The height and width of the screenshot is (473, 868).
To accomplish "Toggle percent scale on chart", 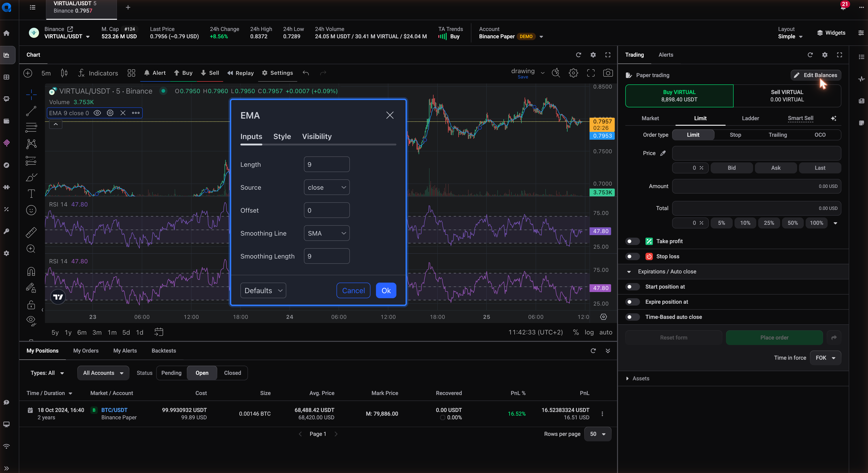I will [576, 332].
